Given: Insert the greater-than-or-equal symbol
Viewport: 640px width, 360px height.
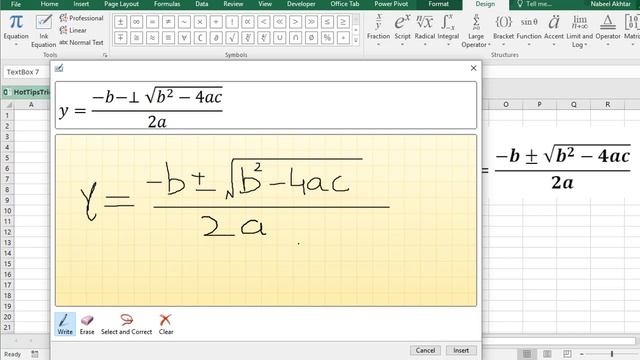Looking at the screenshot, I should (343, 22).
